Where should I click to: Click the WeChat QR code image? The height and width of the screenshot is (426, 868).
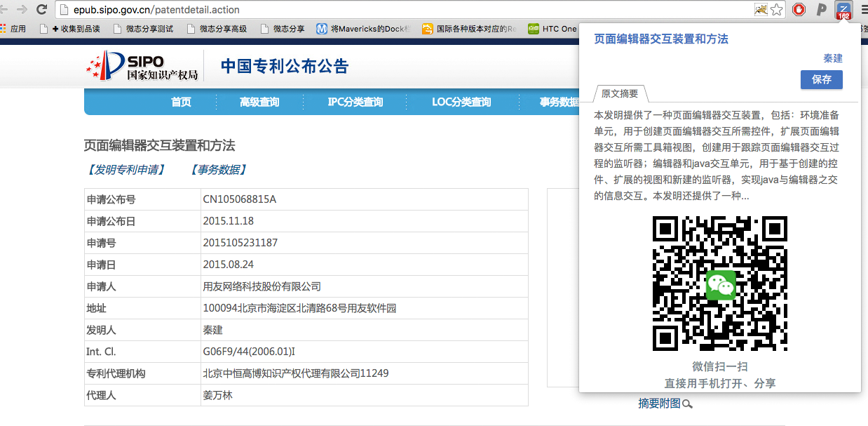[x=720, y=284]
